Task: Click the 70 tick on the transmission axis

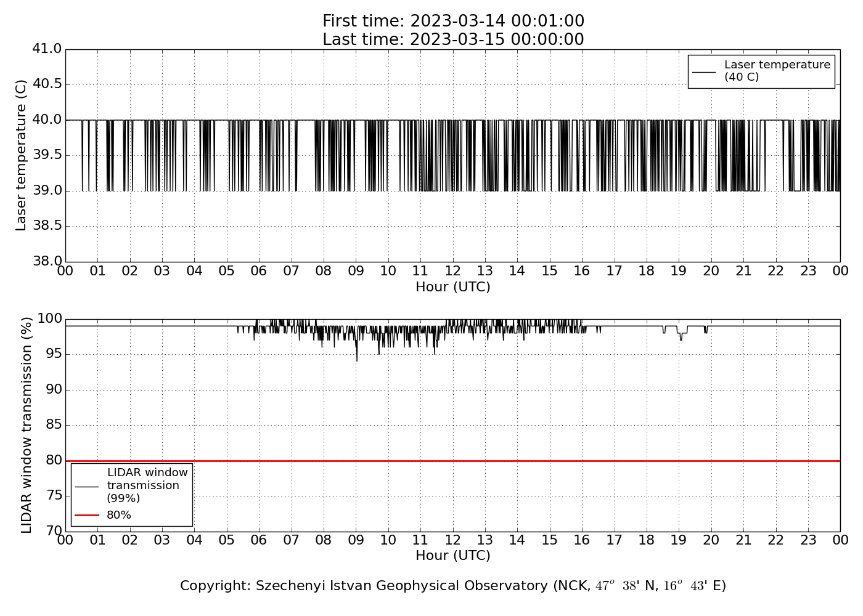Action: 54,531
